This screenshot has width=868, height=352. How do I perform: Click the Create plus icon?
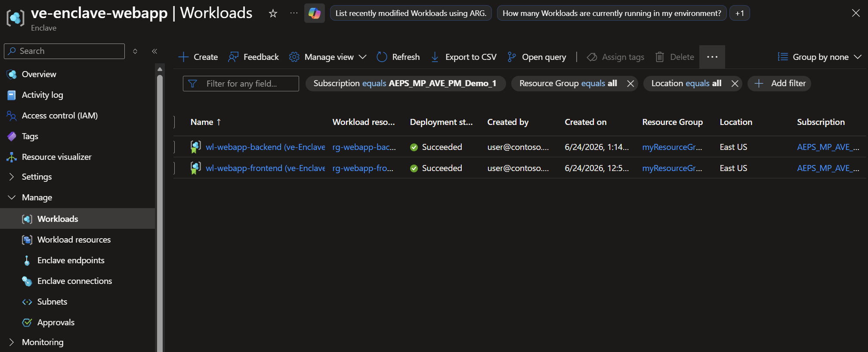click(x=183, y=57)
